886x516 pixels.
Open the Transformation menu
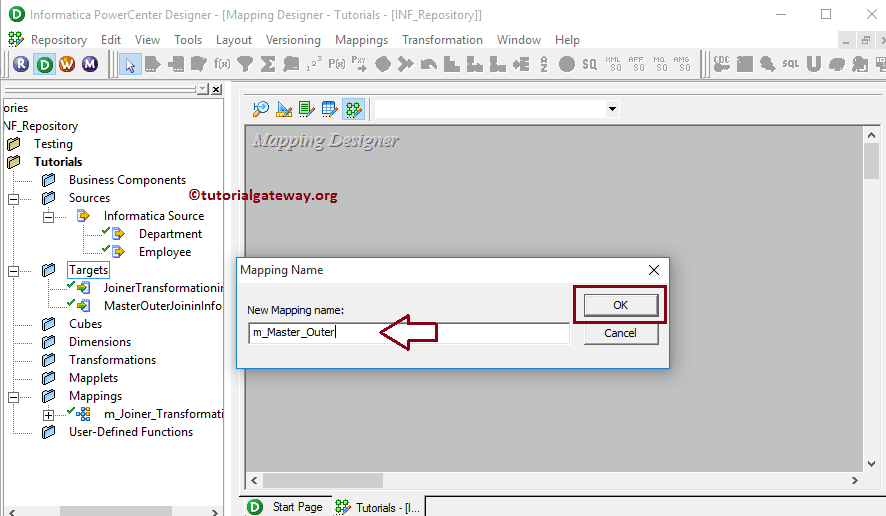click(442, 40)
